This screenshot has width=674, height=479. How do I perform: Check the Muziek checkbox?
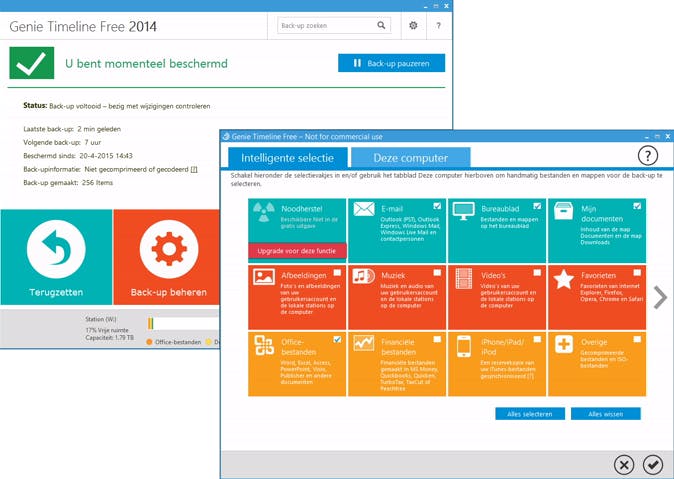tap(437, 273)
